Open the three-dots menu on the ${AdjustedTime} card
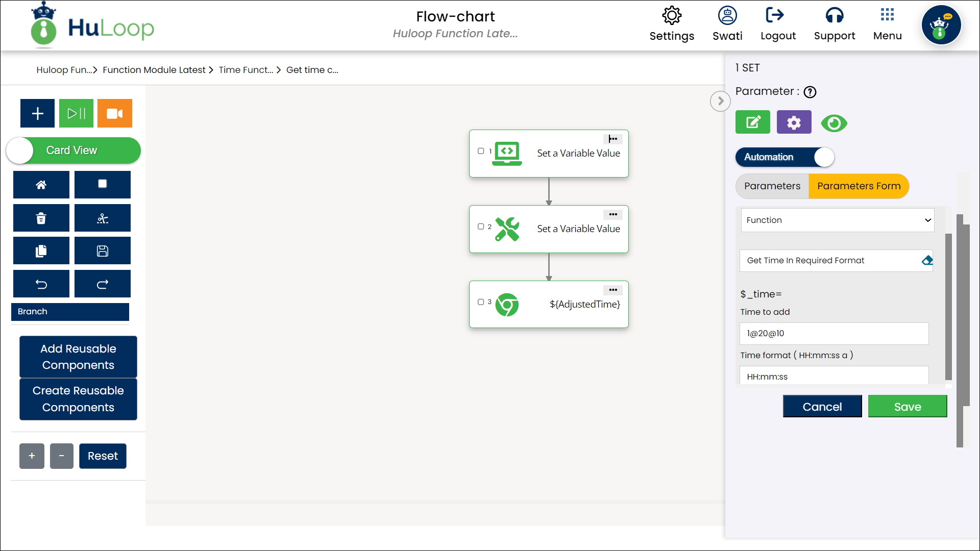Image resolution: width=980 pixels, height=551 pixels. [613, 290]
